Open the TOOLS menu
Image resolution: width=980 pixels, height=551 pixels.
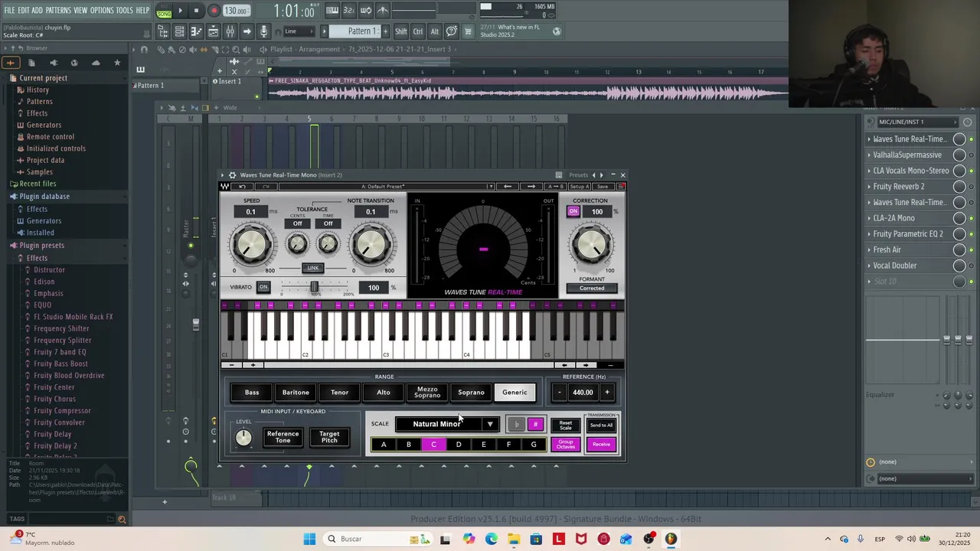tap(125, 10)
